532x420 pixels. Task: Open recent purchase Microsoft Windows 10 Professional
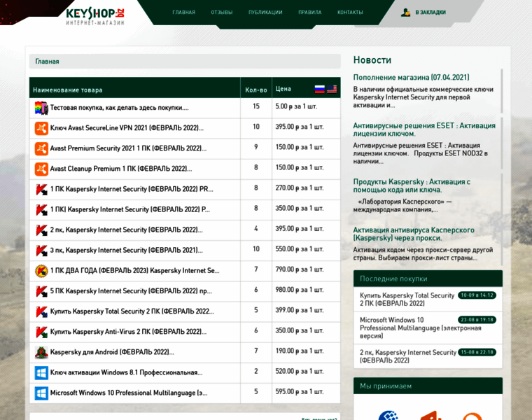tap(420, 328)
